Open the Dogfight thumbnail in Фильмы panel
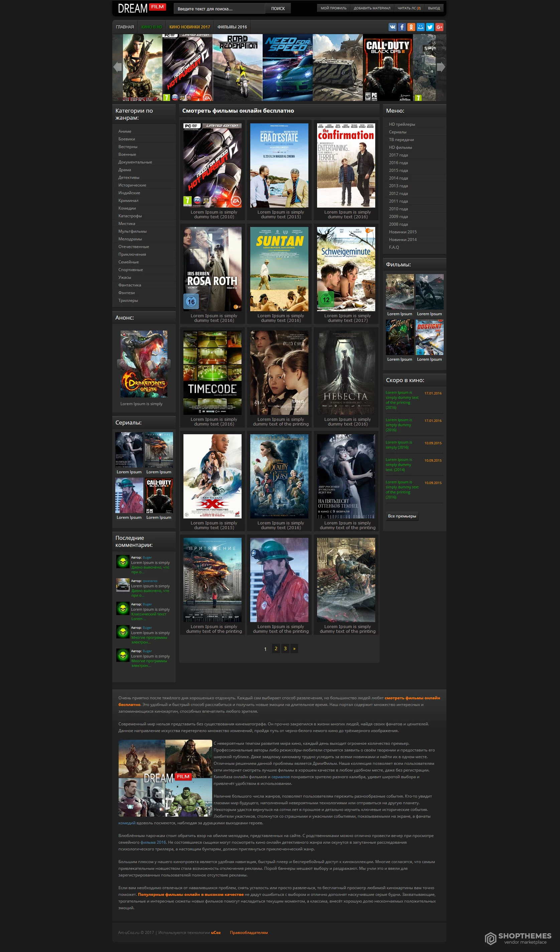Viewport: 560px width, 952px height. (x=429, y=337)
